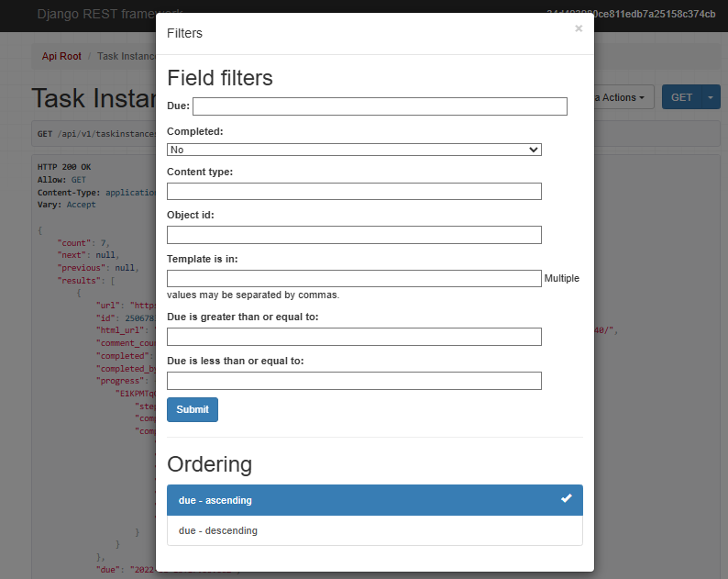Click the blue GET button
The height and width of the screenshot is (579, 728).
click(681, 97)
